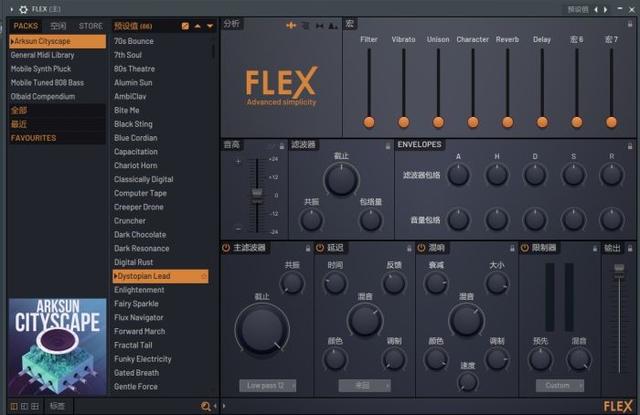This screenshot has width=640, height=415.
Task: Switch to the STORE tab
Action: coord(91,26)
